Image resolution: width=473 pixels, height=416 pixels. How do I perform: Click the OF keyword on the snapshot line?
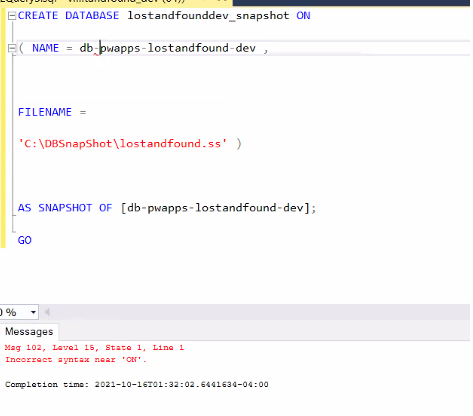pos(105,208)
